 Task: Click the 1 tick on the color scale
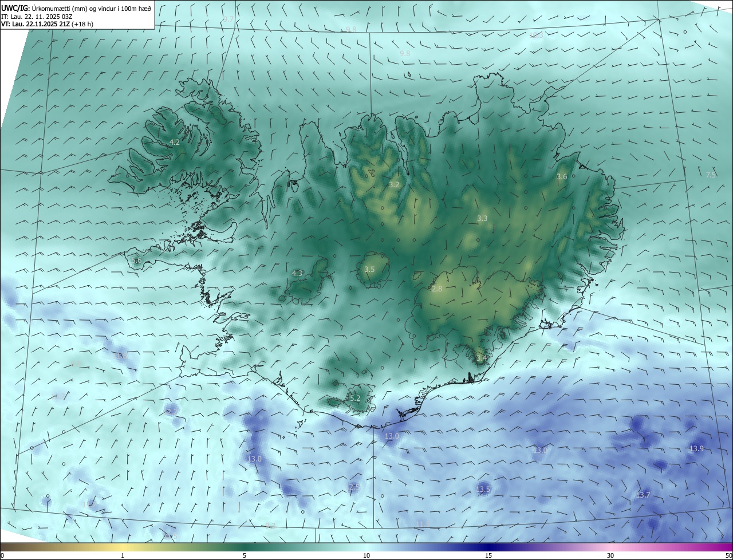123,555
